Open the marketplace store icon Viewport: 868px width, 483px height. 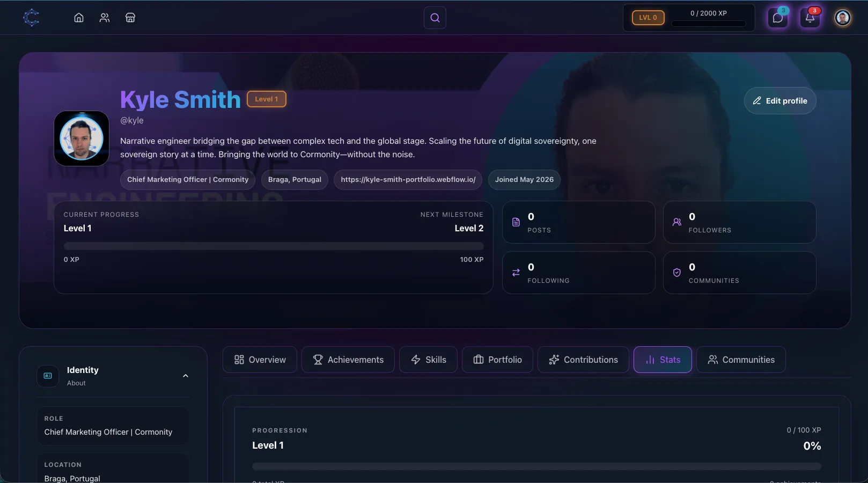130,18
